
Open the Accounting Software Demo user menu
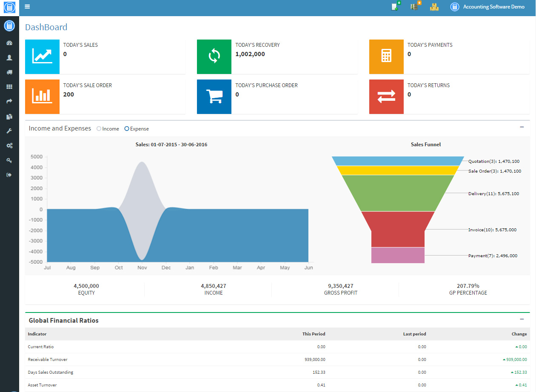click(488, 7)
